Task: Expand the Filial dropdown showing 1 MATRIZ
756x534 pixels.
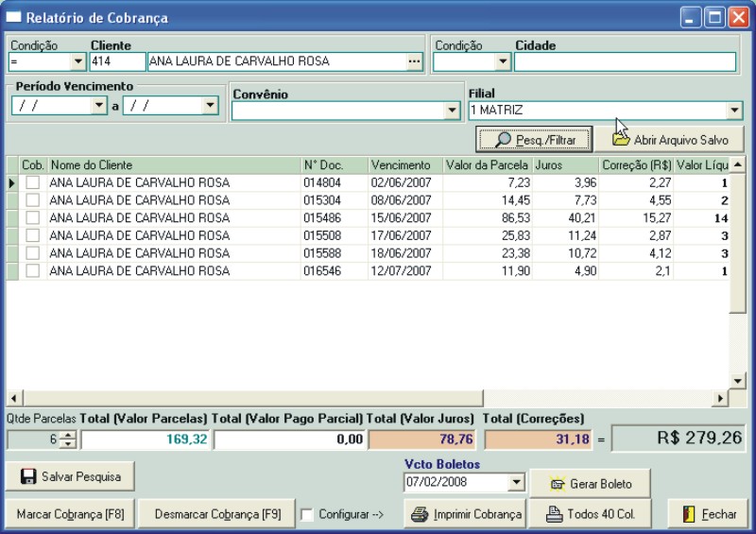Action: (x=734, y=111)
